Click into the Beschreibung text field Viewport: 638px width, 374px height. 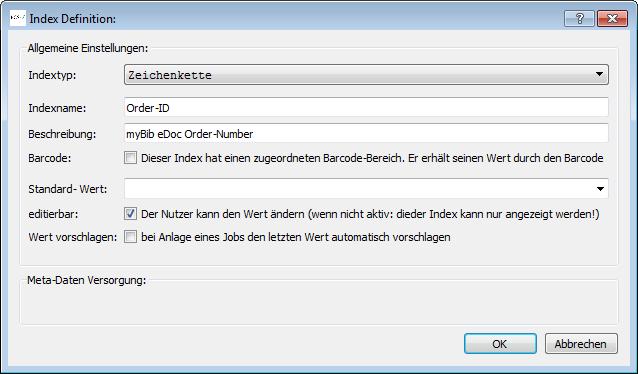(366, 134)
